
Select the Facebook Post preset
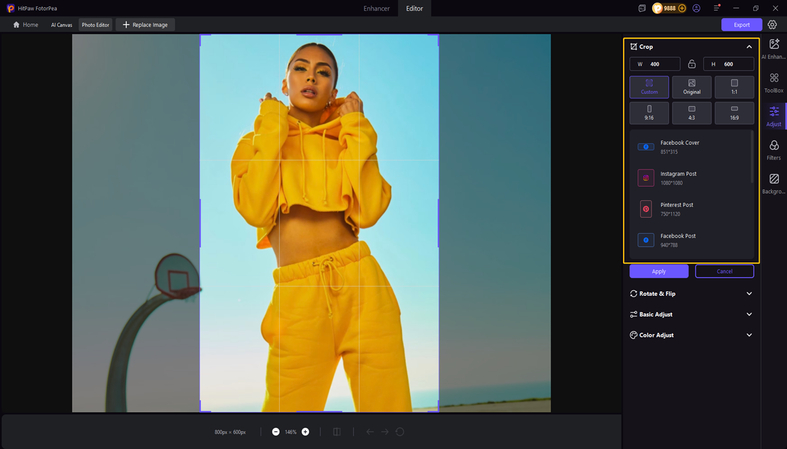tap(691, 240)
